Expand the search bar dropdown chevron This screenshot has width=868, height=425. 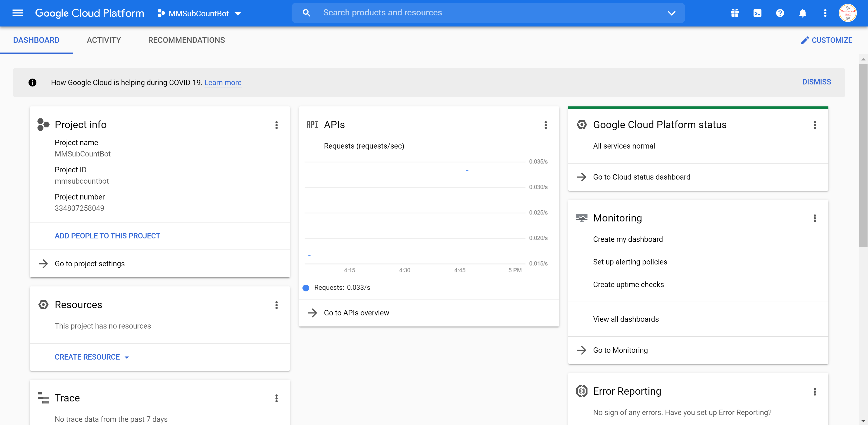[x=672, y=13]
